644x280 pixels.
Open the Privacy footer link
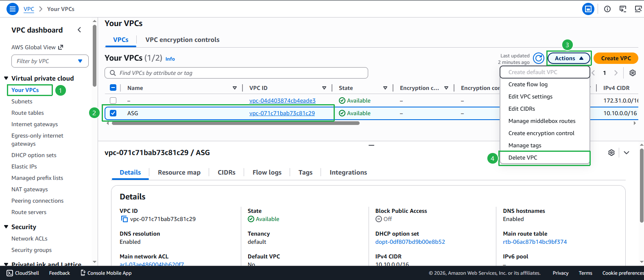pos(561,273)
